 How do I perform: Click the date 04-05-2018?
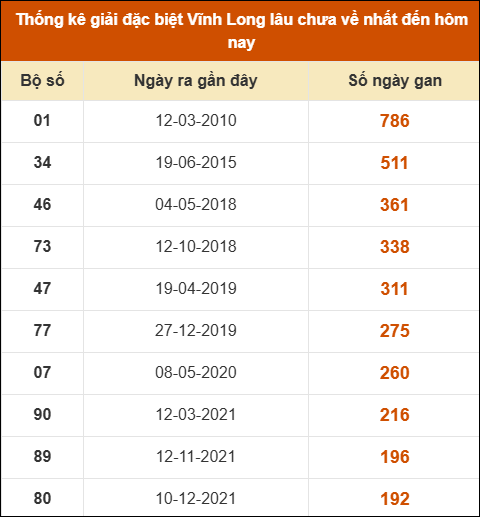[x=196, y=204]
